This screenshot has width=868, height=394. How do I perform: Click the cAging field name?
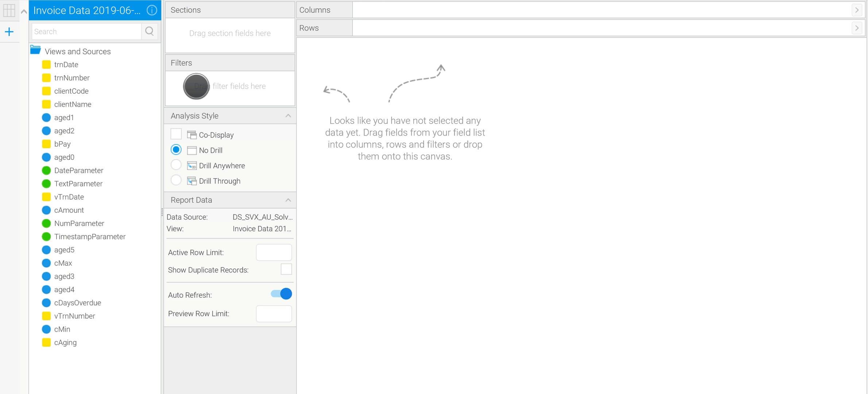pyautogui.click(x=66, y=343)
